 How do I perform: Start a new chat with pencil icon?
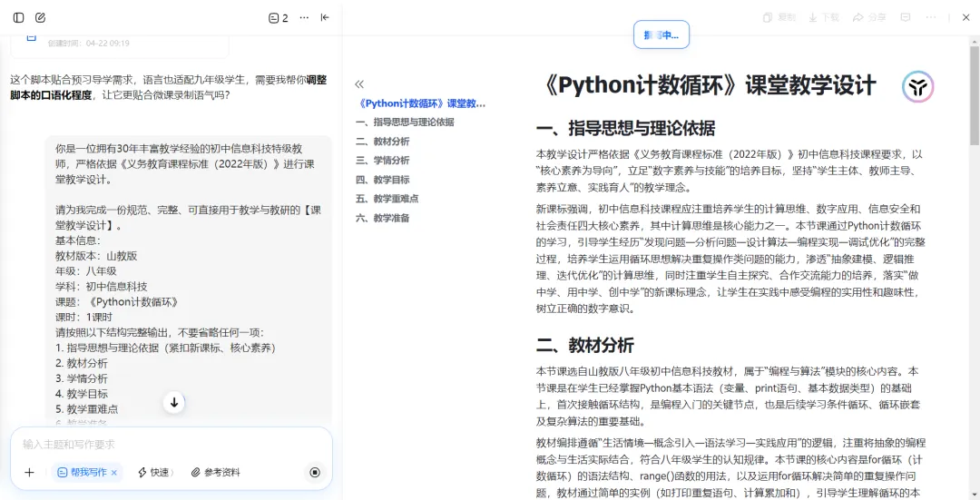[x=41, y=17]
